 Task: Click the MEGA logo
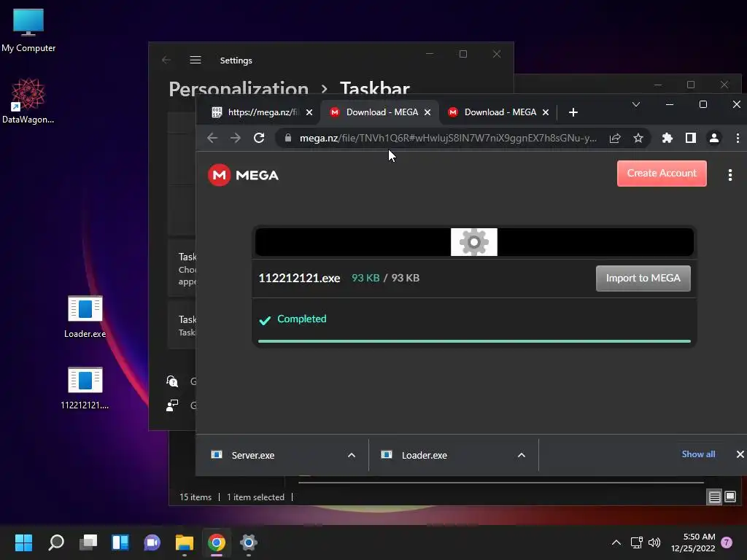tap(243, 175)
